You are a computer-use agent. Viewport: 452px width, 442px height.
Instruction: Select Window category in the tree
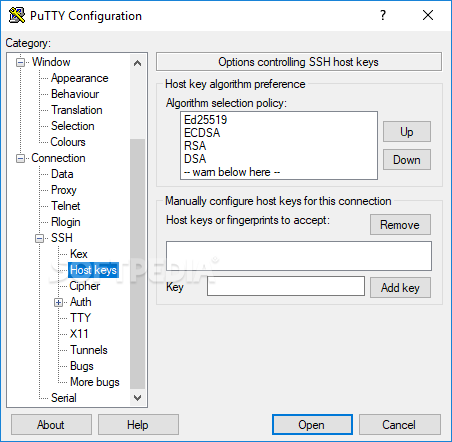pos(51,62)
